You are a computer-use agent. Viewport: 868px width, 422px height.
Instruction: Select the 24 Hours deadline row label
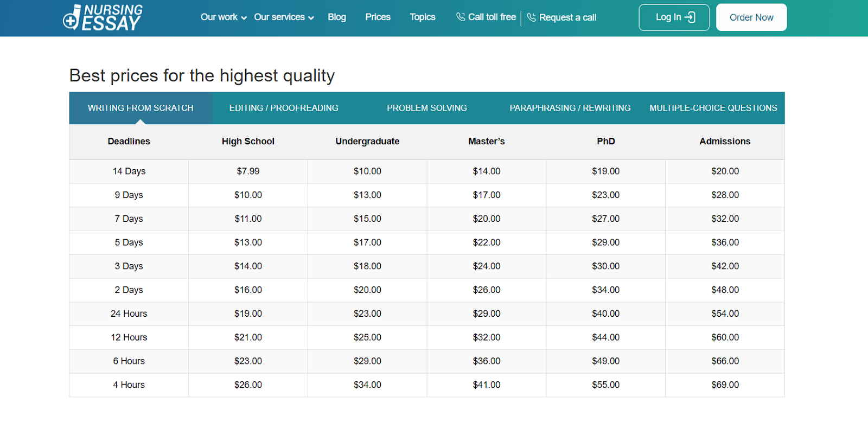[129, 314]
